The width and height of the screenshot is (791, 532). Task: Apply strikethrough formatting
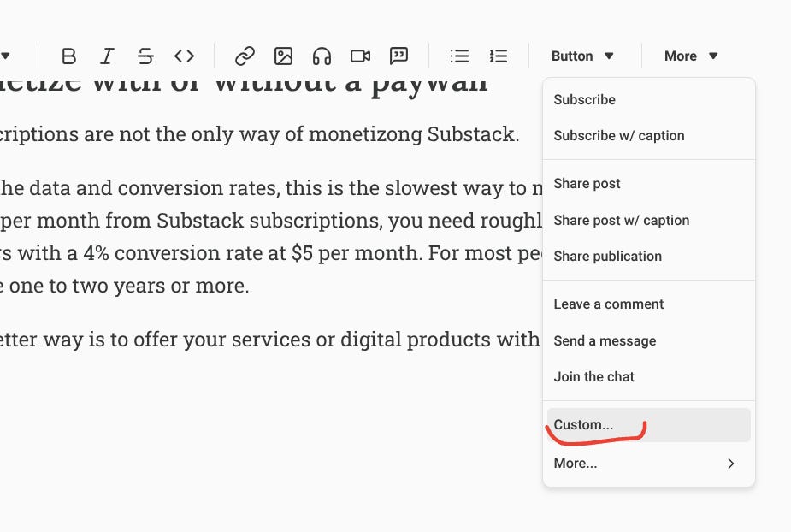(145, 56)
